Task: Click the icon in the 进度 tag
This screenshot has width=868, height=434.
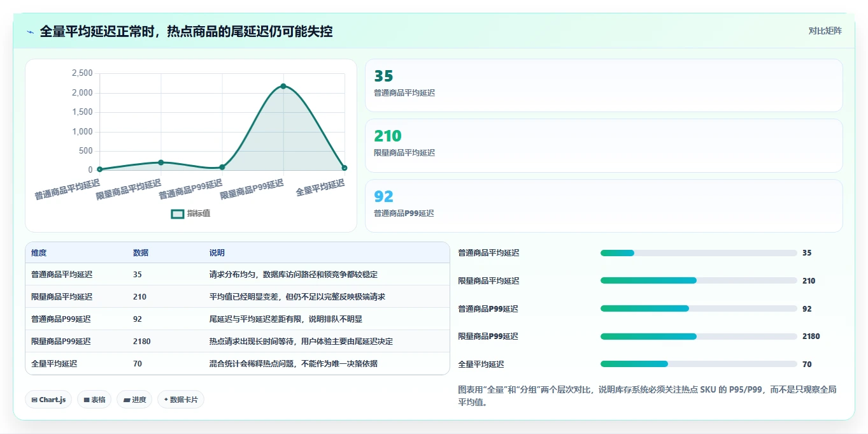Action: (127, 400)
